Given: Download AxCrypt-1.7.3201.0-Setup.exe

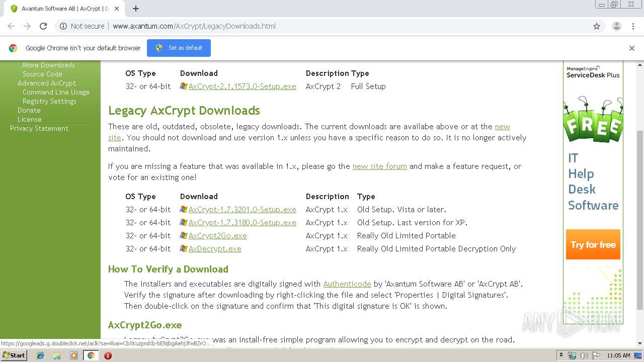Looking at the screenshot, I should click(x=242, y=210).
